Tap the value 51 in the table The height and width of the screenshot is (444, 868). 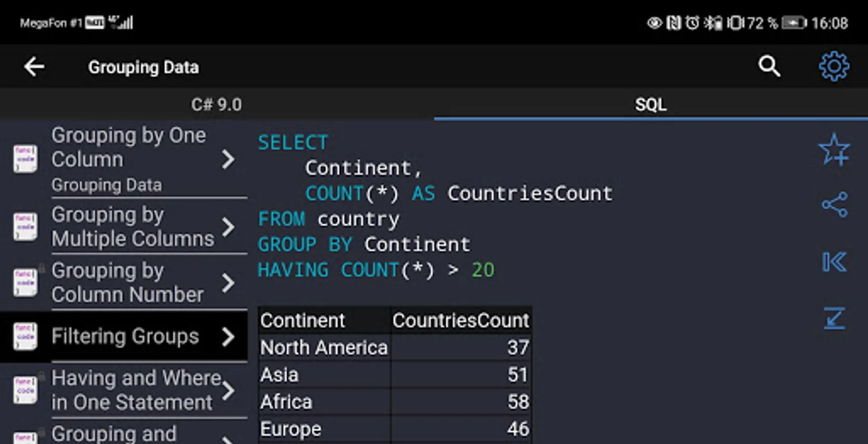pyautogui.click(x=518, y=375)
